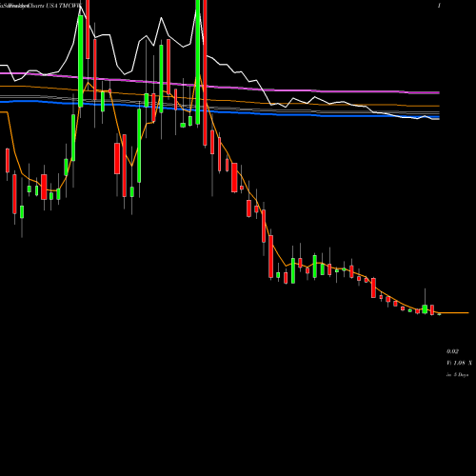Click the first tall green candle near top left
Viewport: 476px width, 476px height.
(81, 61)
